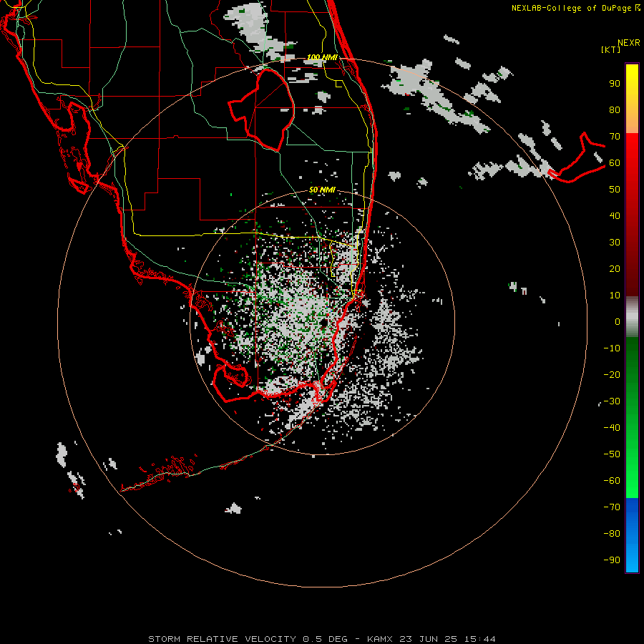
Task: Click the 50 value on color scale
Action: point(615,190)
